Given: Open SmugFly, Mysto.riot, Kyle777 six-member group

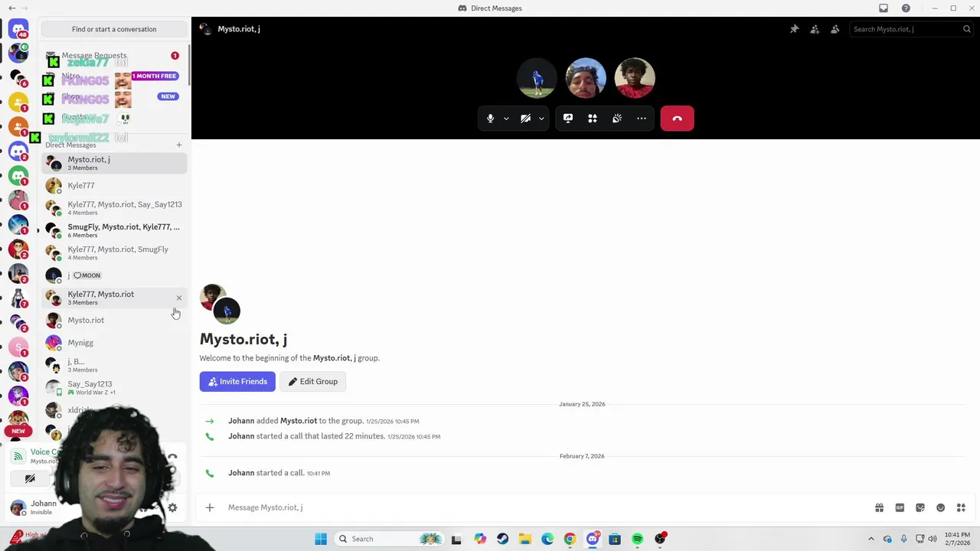Looking at the screenshot, I should (114, 230).
